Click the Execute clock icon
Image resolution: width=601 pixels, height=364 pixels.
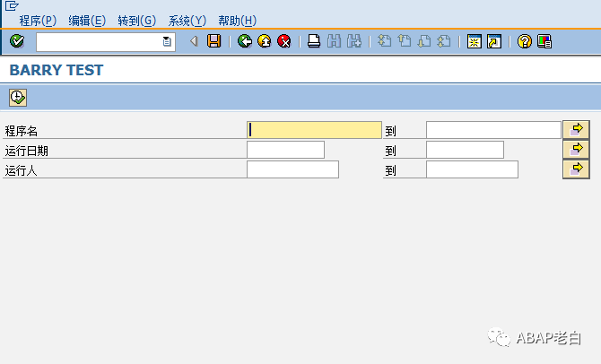[x=18, y=98]
